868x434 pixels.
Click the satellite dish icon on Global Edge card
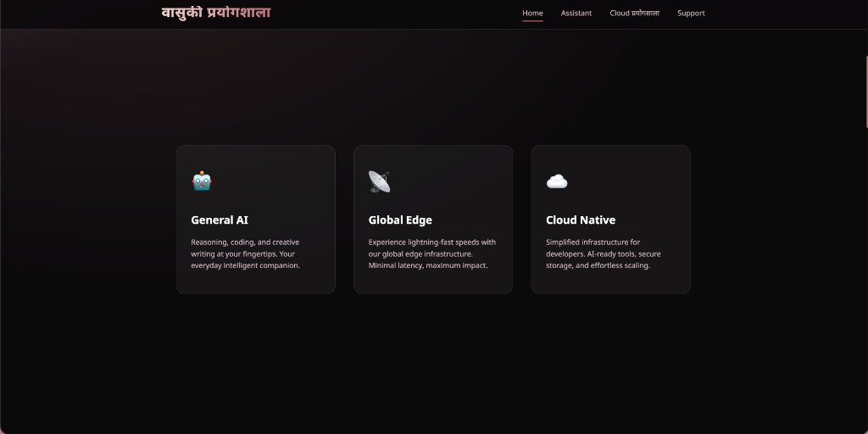pyautogui.click(x=379, y=181)
